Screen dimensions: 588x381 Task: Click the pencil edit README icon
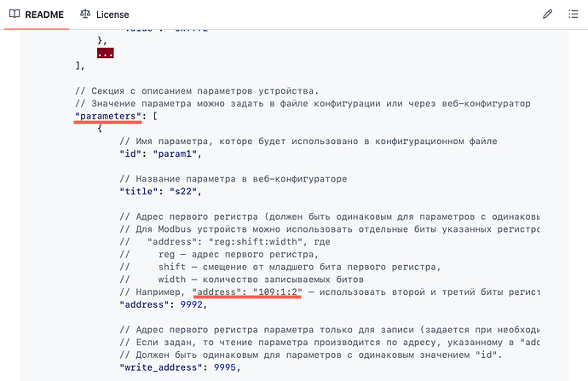point(548,14)
